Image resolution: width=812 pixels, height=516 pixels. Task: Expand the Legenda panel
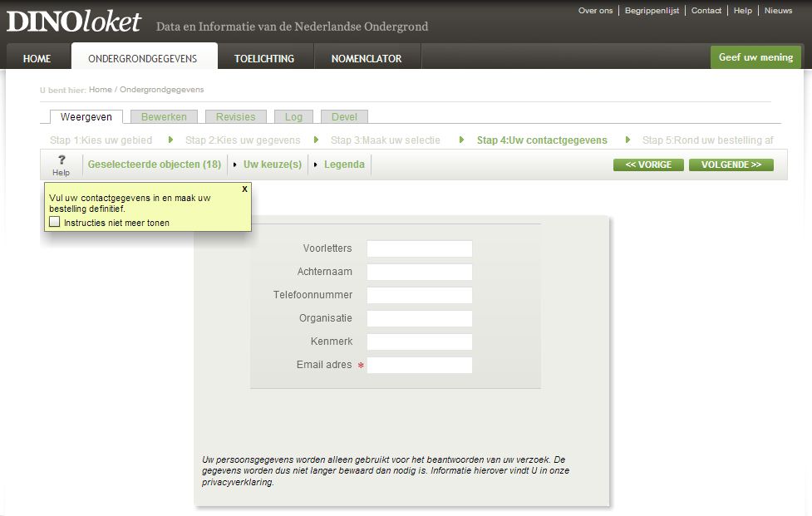click(343, 165)
